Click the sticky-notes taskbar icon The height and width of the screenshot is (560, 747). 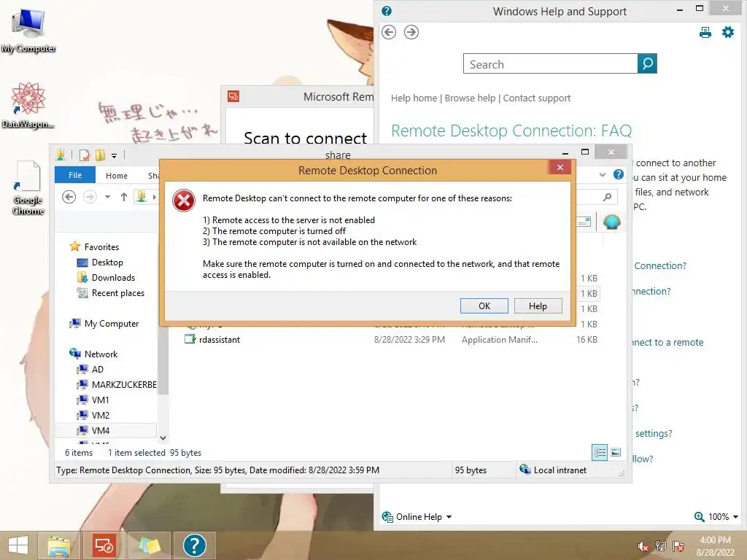tap(149, 545)
